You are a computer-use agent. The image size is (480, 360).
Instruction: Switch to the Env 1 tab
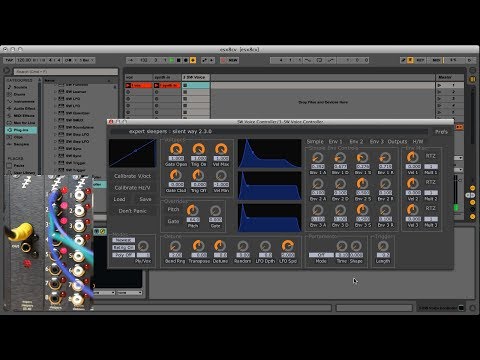point(335,142)
